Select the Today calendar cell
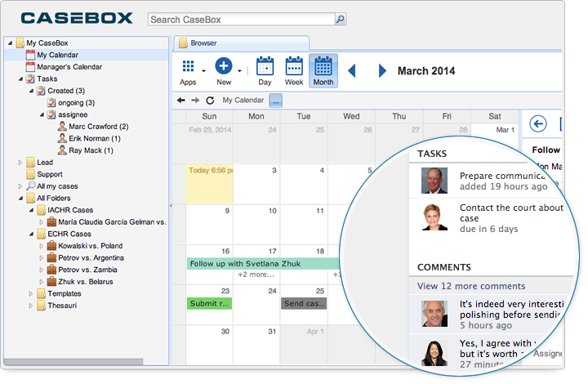The height and width of the screenshot is (384, 588). point(209,184)
